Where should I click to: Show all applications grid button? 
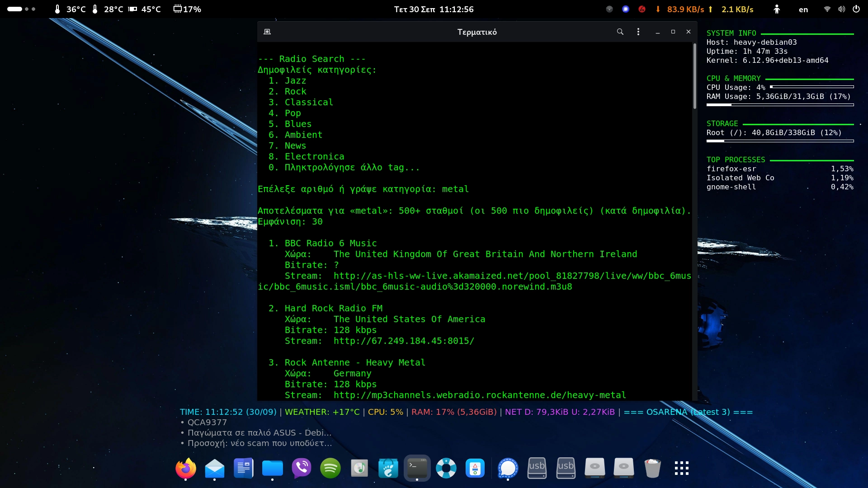(x=681, y=468)
